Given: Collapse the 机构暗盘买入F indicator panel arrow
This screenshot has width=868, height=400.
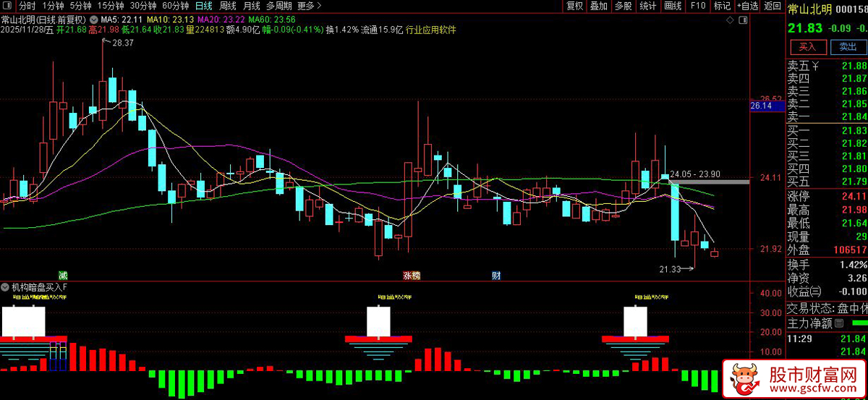Looking at the screenshot, I should coord(5,287).
